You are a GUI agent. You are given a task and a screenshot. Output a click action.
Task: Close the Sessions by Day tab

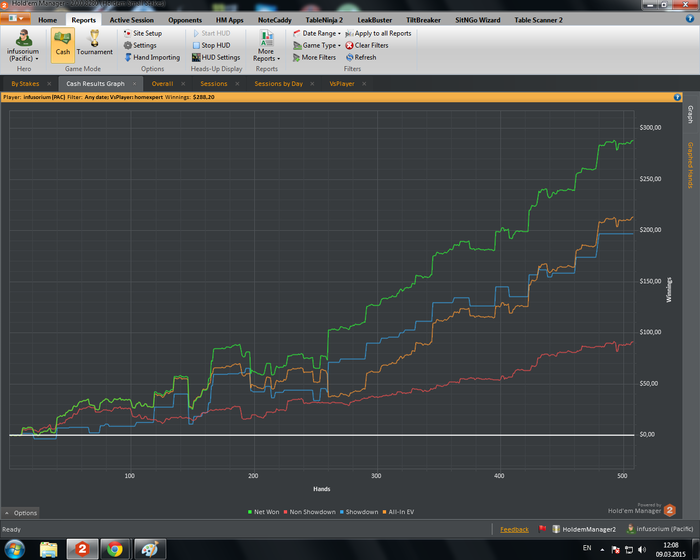312,84
